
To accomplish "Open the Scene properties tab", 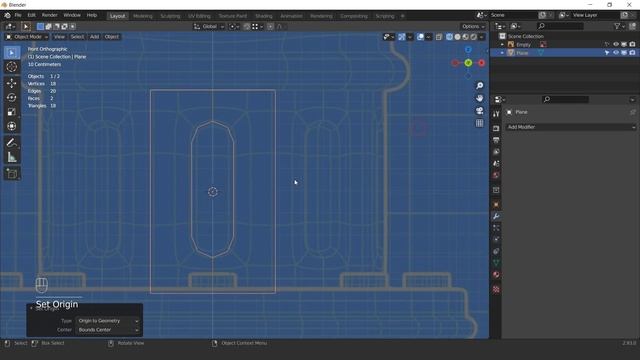I will [x=496, y=164].
